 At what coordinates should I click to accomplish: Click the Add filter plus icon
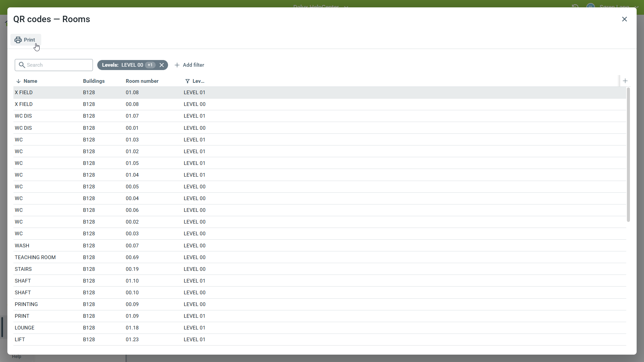click(177, 65)
